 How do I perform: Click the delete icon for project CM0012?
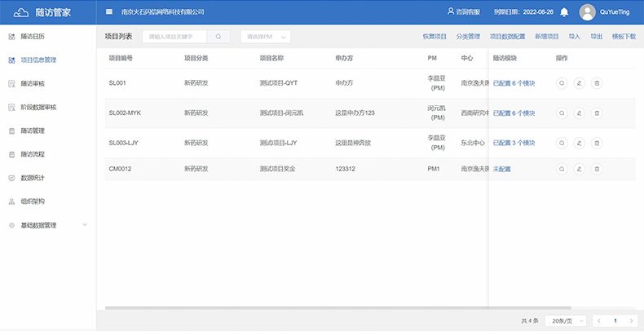(x=597, y=169)
